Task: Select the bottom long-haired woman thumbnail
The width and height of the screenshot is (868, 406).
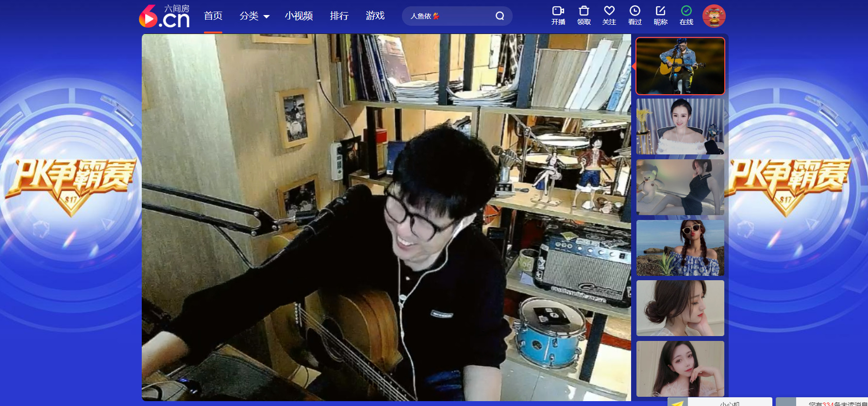Action: 680,369
